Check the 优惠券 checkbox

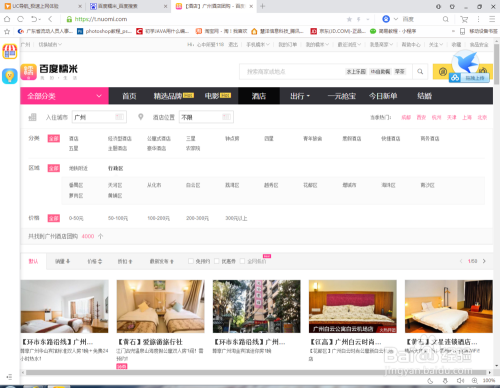tap(217, 261)
